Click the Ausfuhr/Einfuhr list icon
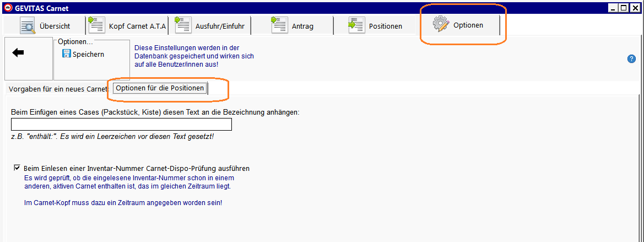Image resolution: width=644 pixels, height=242 pixels. click(x=182, y=25)
